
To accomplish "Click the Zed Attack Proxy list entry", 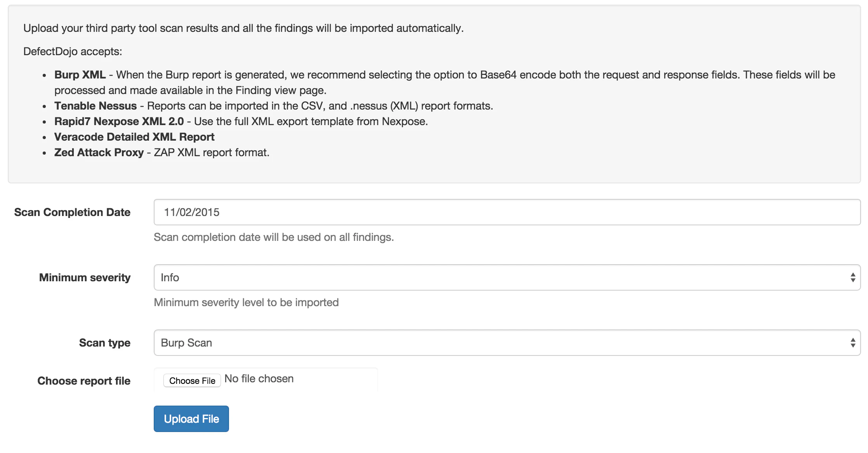I will [98, 152].
